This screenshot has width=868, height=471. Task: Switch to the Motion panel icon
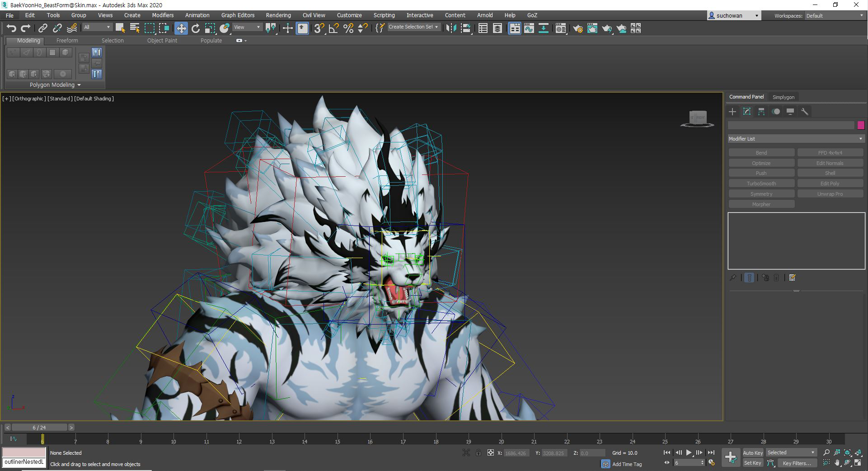[776, 112]
